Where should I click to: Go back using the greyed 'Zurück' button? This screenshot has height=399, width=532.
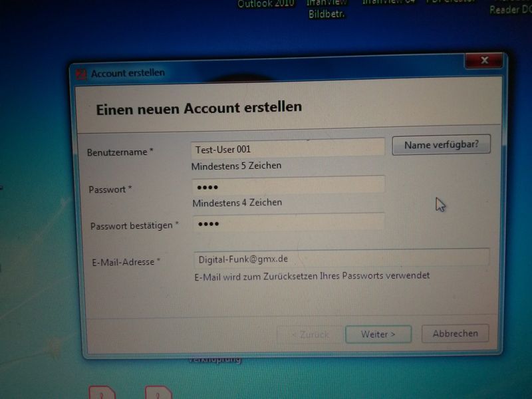click(310, 335)
